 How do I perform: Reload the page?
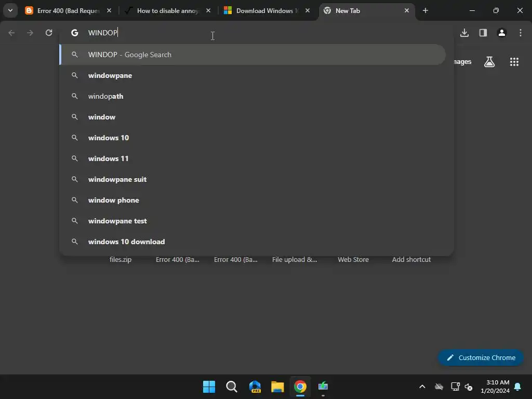[x=49, y=33]
